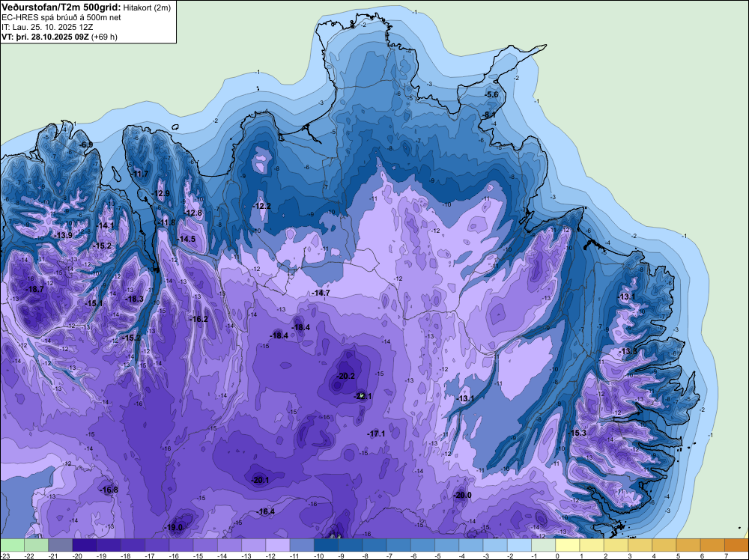Viewport: 749px width, 560px height.
Task: Click the -14.1 temperature label
Action: point(105,226)
